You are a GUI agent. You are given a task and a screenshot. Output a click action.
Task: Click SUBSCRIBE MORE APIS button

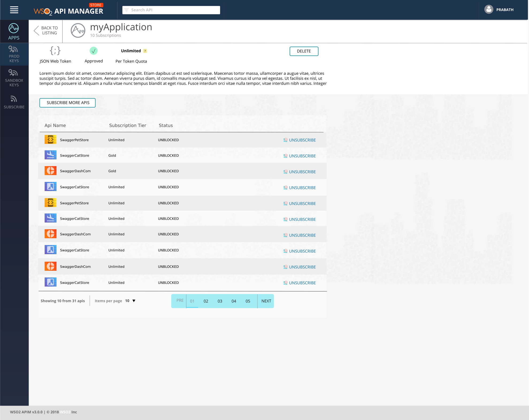pos(68,103)
